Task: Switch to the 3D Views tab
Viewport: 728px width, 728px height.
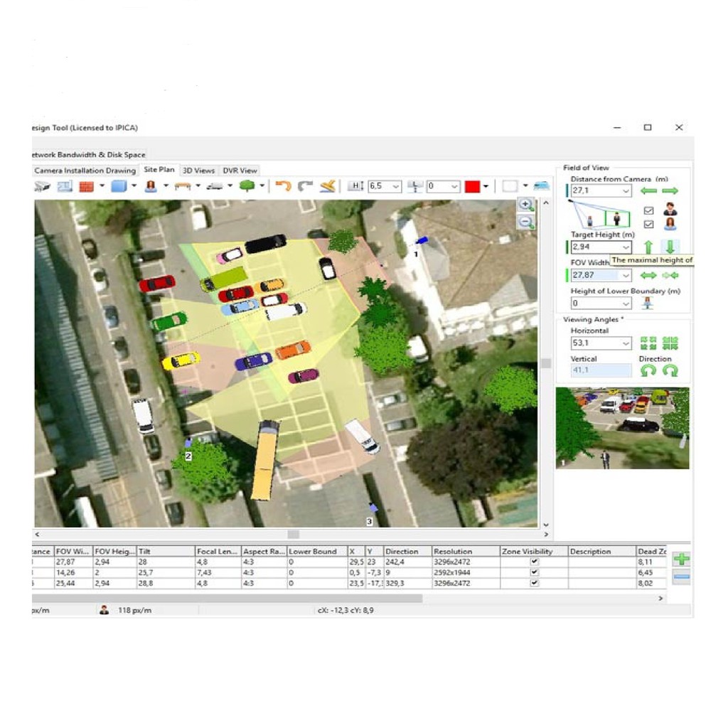Action: (198, 170)
